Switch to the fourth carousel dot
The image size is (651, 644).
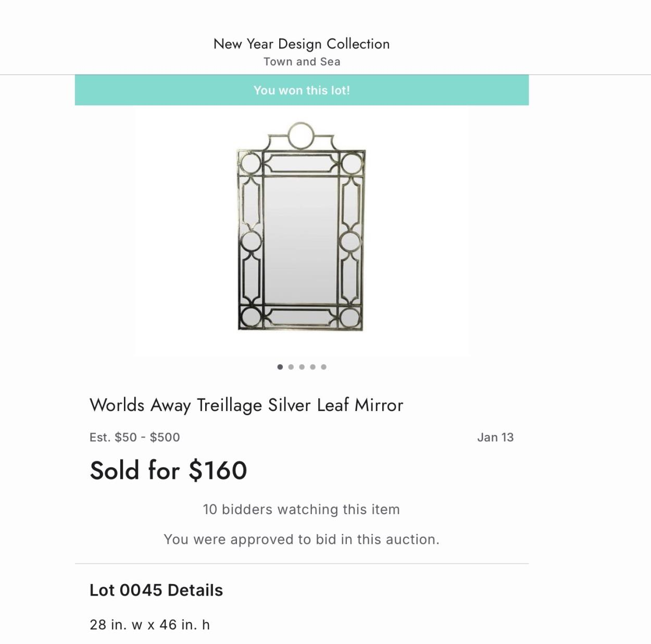313,367
